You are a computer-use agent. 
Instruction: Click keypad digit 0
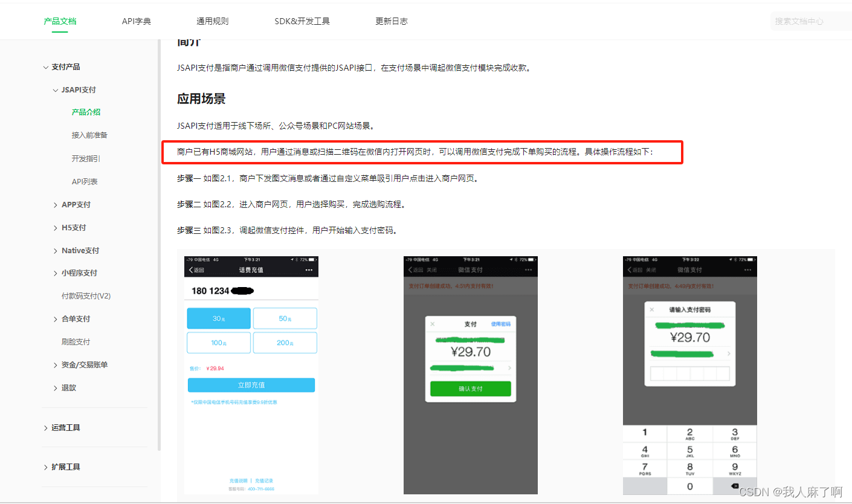[x=690, y=486]
